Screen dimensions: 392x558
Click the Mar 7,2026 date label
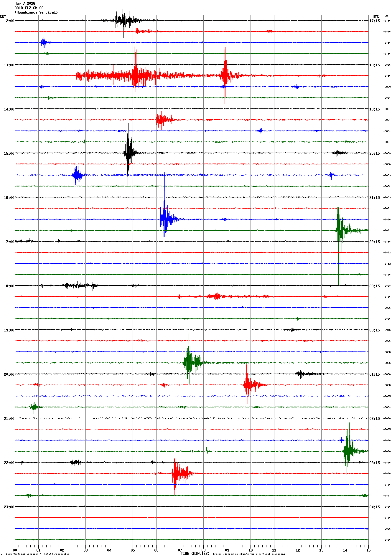[25, 4]
